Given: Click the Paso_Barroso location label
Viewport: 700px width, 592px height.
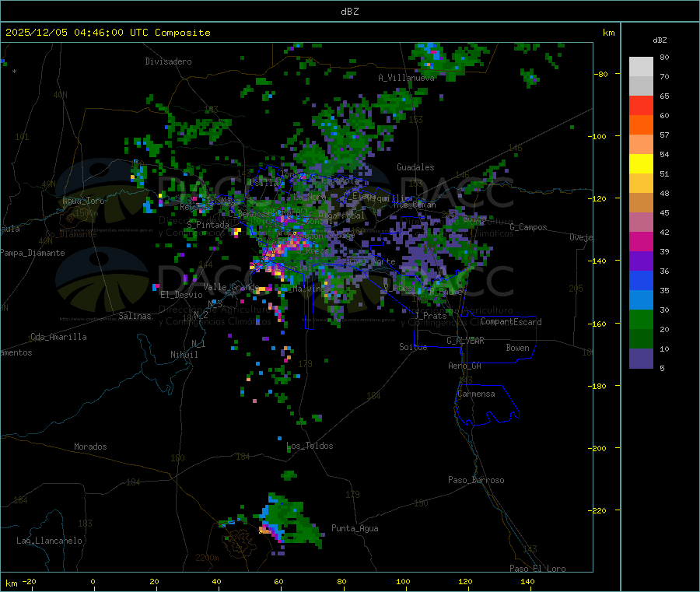Looking at the screenshot, I should (x=476, y=480).
